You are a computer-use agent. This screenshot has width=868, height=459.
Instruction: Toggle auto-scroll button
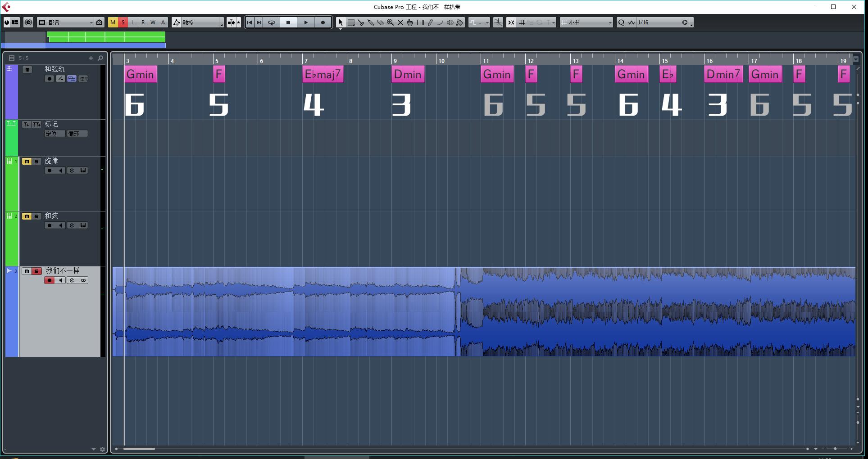point(231,22)
